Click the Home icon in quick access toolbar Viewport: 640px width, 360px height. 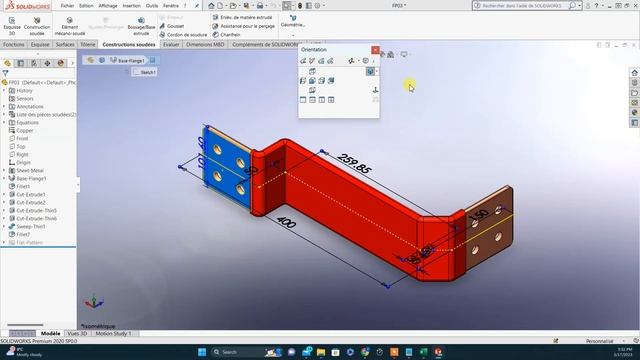(211, 6)
